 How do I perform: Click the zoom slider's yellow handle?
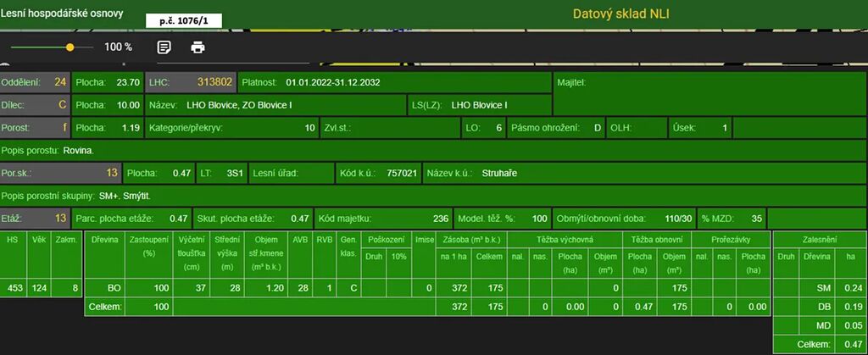(x=70, y=47)
